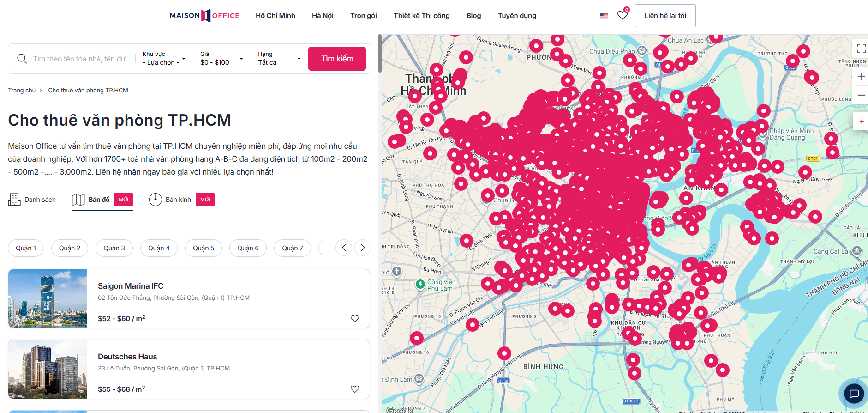Image resolution: width=868 pixels, height=413 pixels.
Task: Open the Hà Nội menu item
Action: 322,16
